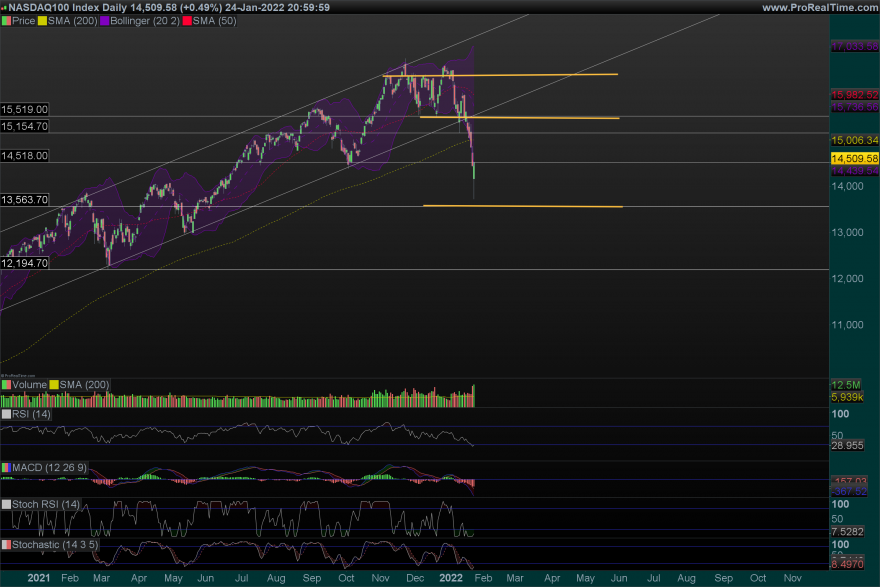The image size is (880, 587).
Task: Select the Price legend label
Action: click(x=24, y=21)
